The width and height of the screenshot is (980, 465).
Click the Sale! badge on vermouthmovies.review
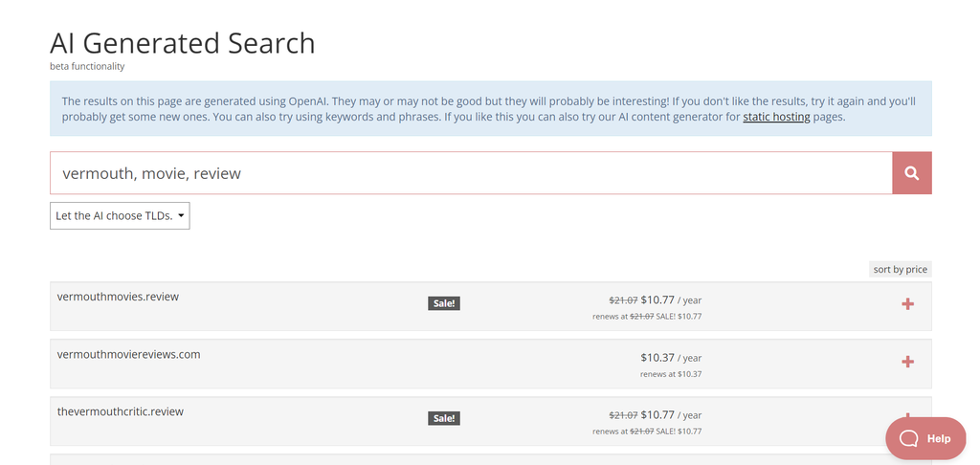pos(443,303)
